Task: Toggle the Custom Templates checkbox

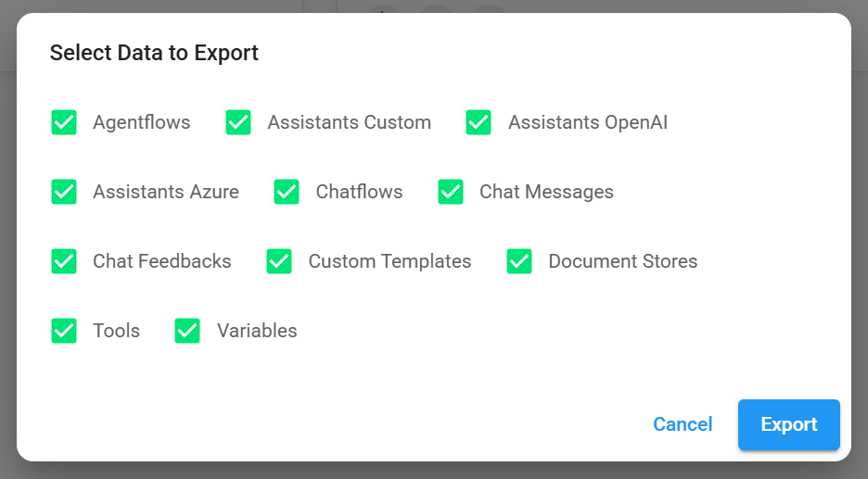Action: (279, 261)
